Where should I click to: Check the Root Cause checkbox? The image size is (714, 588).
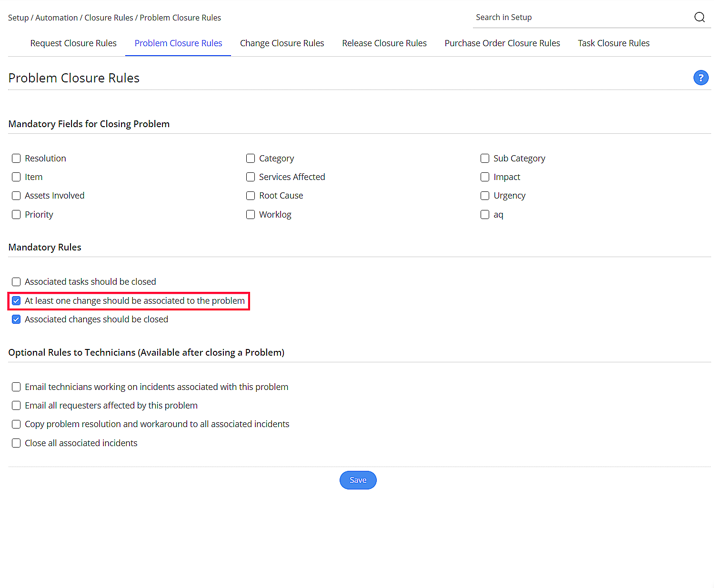pyautogui.click(x=251, y=196)
